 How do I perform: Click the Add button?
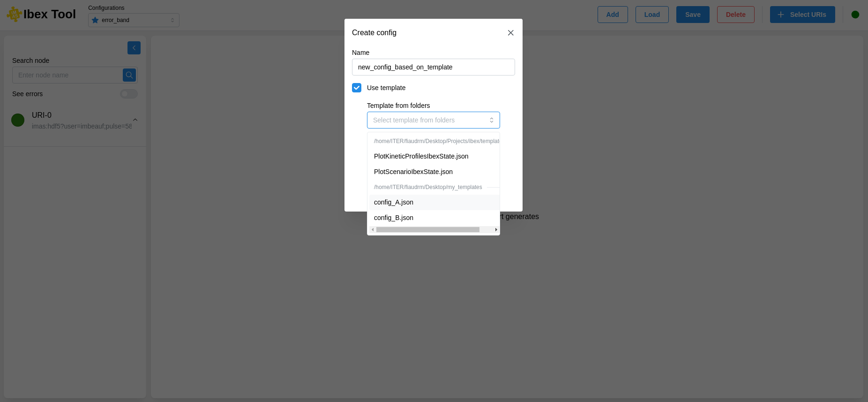[x=613, y=15]
